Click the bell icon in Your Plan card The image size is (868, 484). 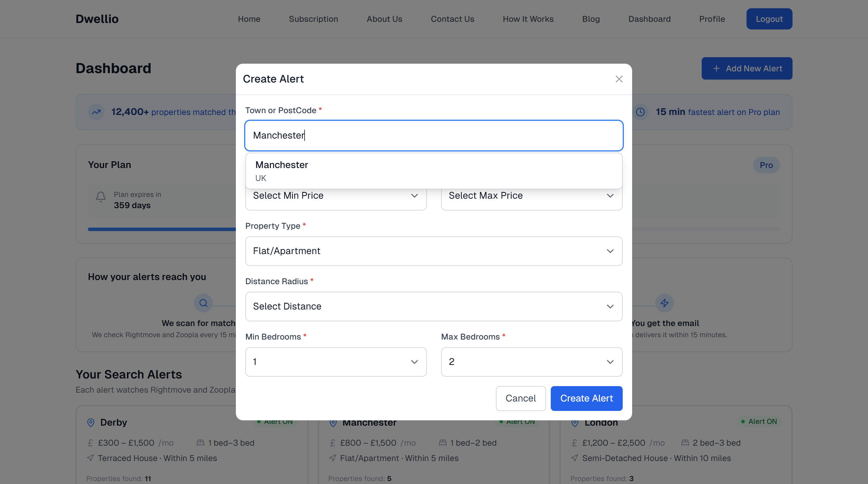tap(101, 197)
